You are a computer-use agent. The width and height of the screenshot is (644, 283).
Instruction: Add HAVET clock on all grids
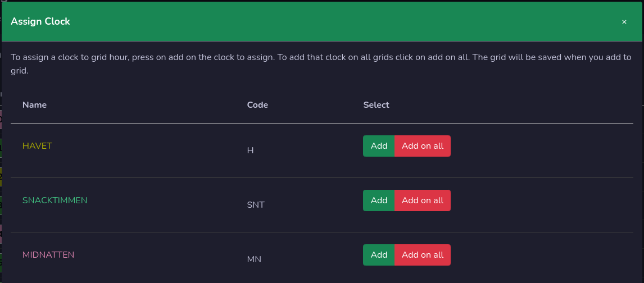coord(423,146)
